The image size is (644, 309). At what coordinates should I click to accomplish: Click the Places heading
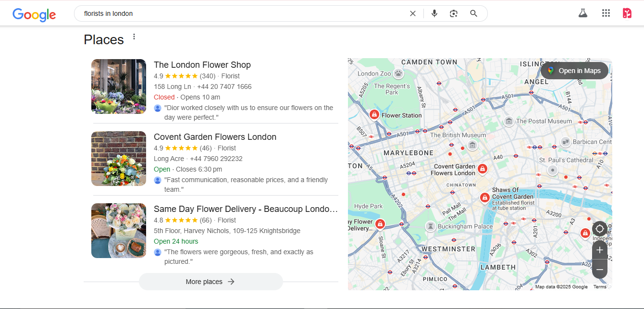point(104,39)
